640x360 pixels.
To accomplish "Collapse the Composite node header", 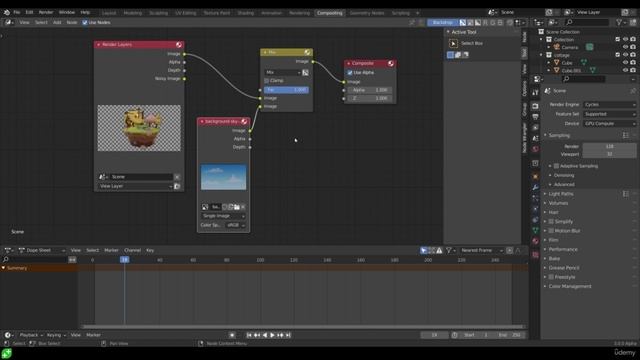I will (349, 63).
